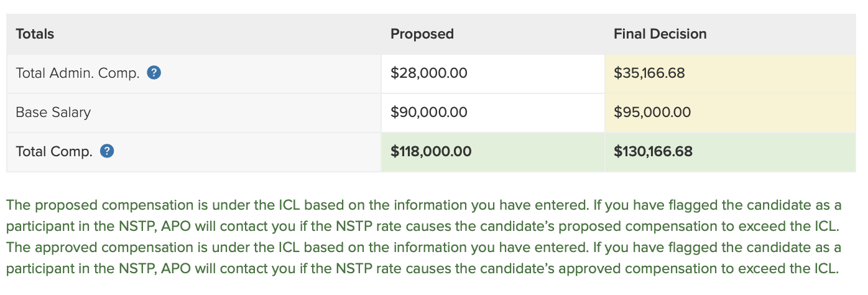Select the $95,000.00 final decision cell
Image resolution: width=868 pixels, height=295 pixels.
(x=652, y=112)
